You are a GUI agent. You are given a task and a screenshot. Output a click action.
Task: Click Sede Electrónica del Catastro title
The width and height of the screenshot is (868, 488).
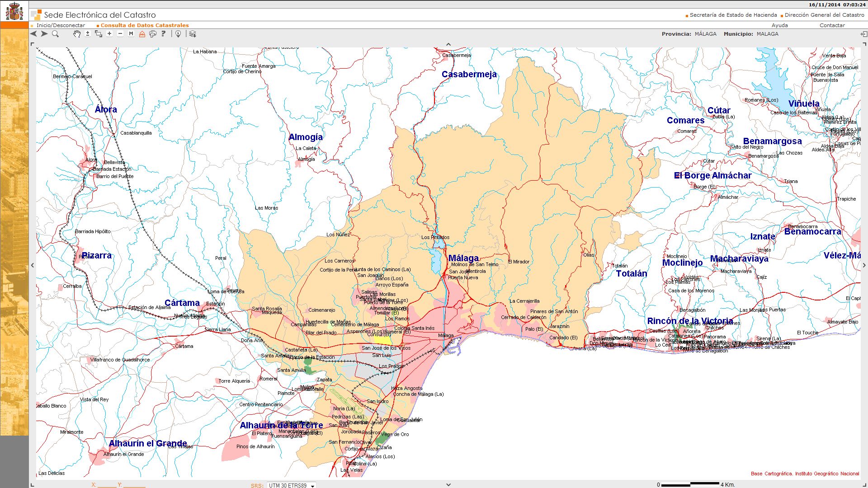coord(100,15)
